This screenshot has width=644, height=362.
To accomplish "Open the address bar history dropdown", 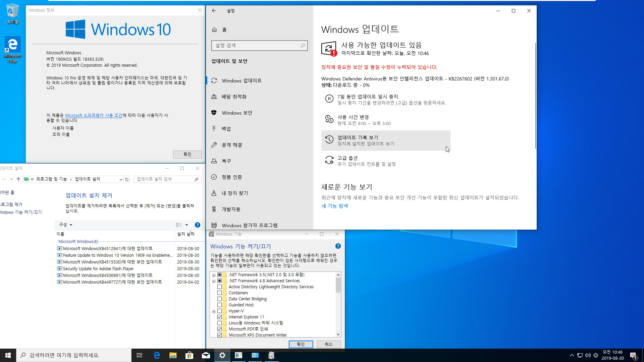I will point(121,179).
